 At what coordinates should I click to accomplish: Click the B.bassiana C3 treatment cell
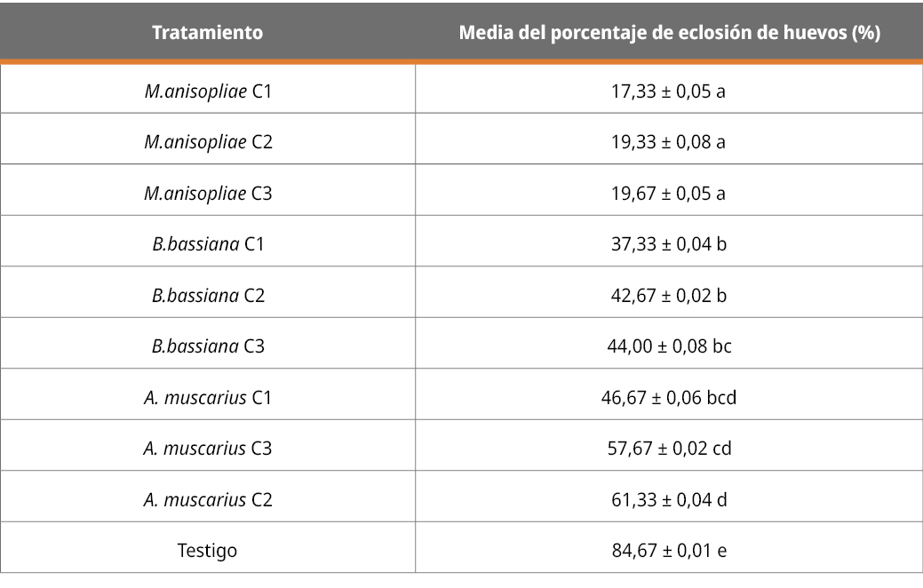point(208,346)
